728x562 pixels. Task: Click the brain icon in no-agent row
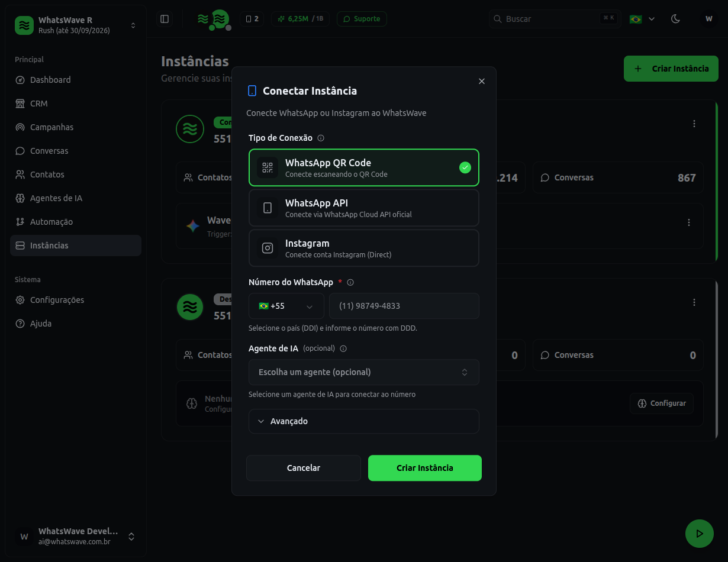click(191, 404)
